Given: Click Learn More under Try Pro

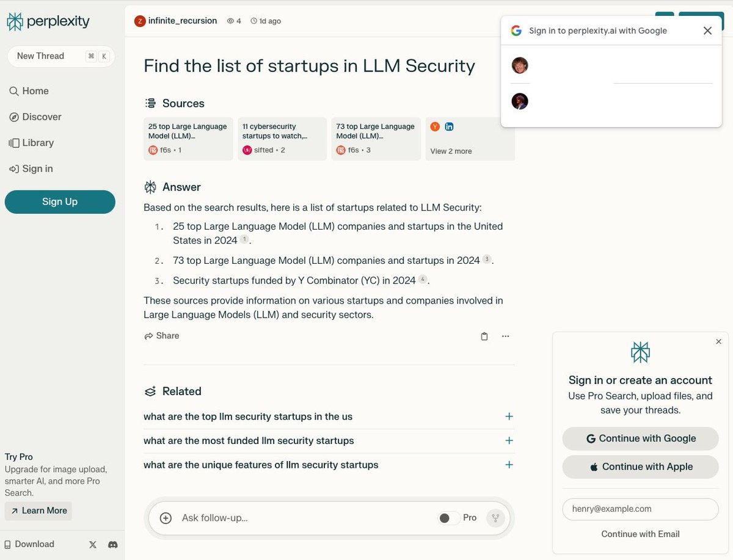Looking at the screenshot, I should pos(38,511).
